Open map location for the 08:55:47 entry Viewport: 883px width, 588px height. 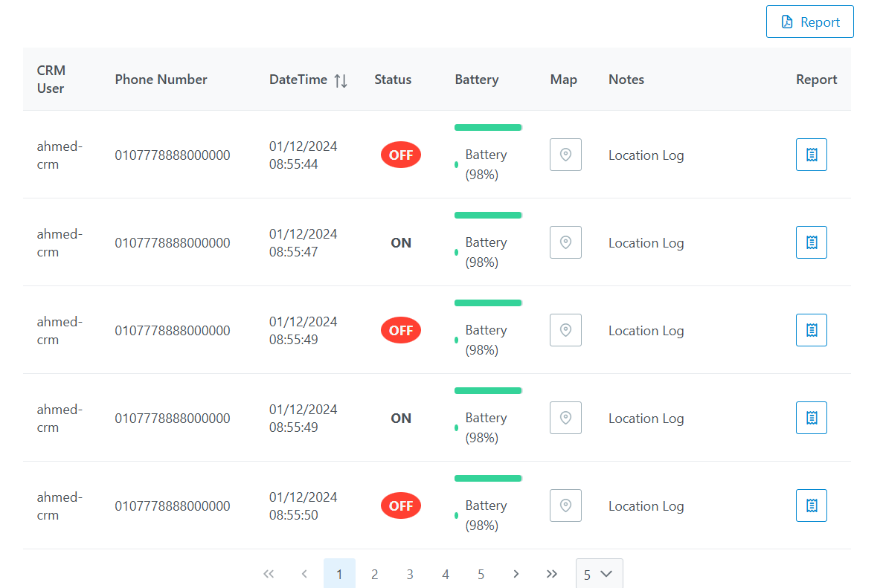point(565,242)
